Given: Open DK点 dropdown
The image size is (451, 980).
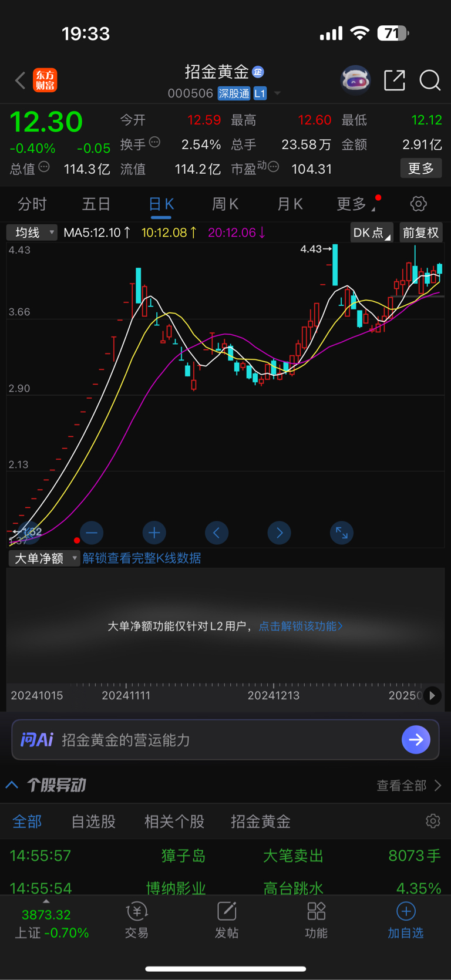Looking at the screenshot, I should pos(372,233).
